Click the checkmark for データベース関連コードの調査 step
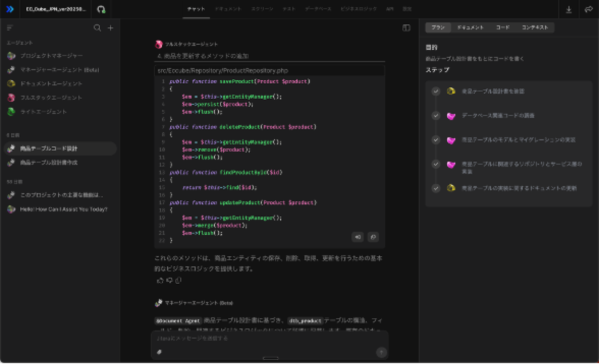The height and width of the screenshot is (364, 599). [x=436, y=116]
